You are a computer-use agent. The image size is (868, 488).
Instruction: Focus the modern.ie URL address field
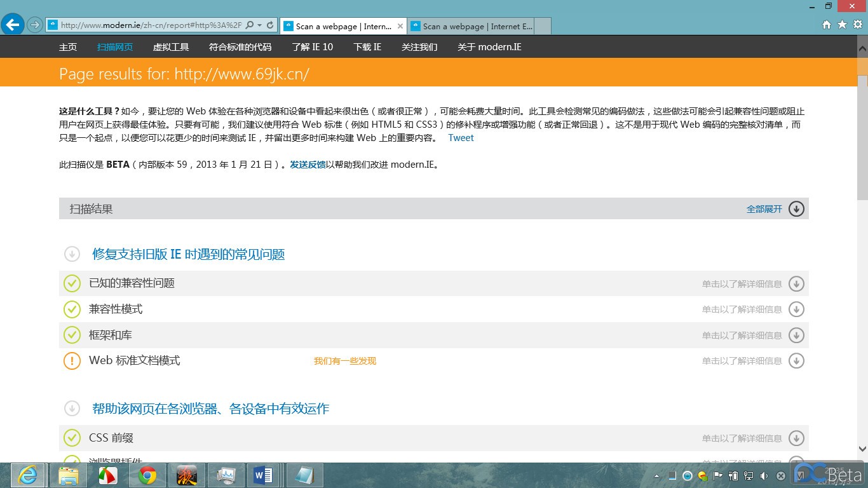coord(151,25)
